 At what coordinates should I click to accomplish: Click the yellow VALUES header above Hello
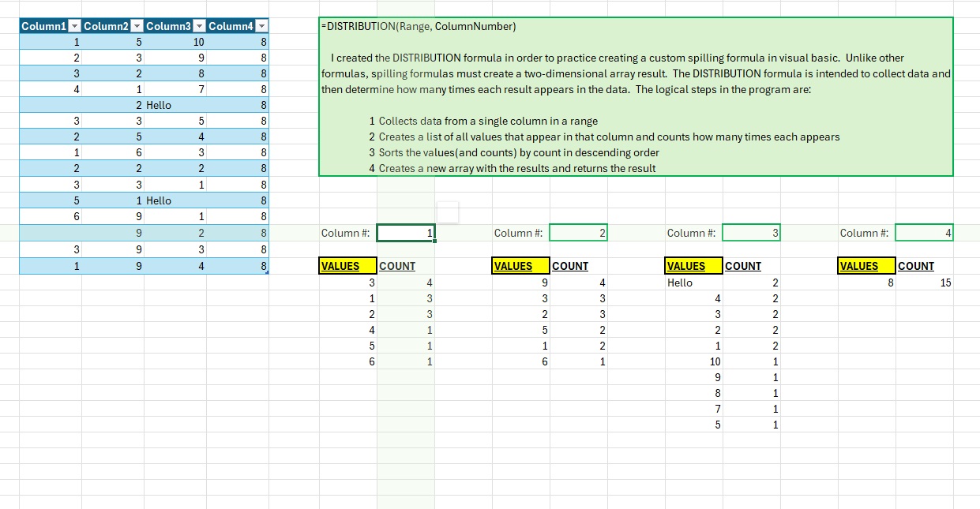pos(693,266)
